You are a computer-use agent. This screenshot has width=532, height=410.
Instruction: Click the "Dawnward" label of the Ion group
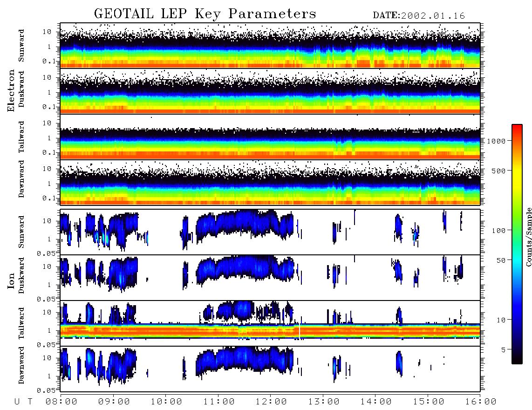[x=21, y=365]
